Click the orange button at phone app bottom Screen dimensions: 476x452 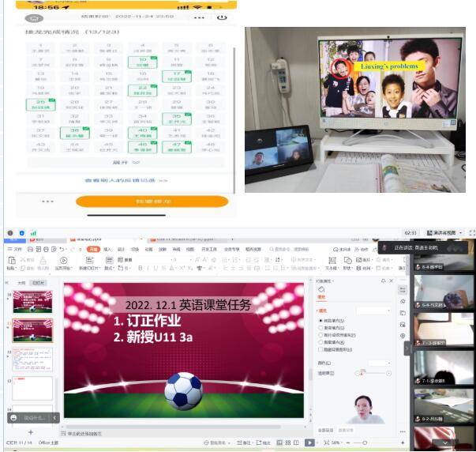click(152, 202)
